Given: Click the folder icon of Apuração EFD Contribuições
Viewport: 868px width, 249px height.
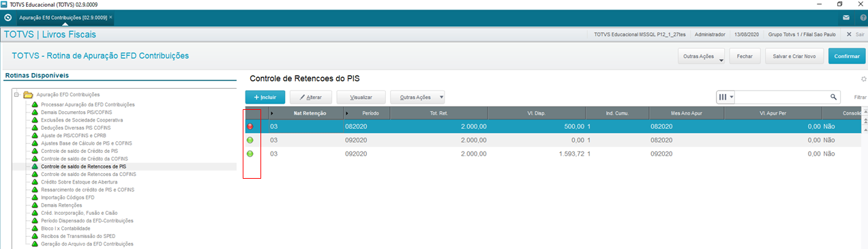Looking at the screenshot, I should pos(28,95).
